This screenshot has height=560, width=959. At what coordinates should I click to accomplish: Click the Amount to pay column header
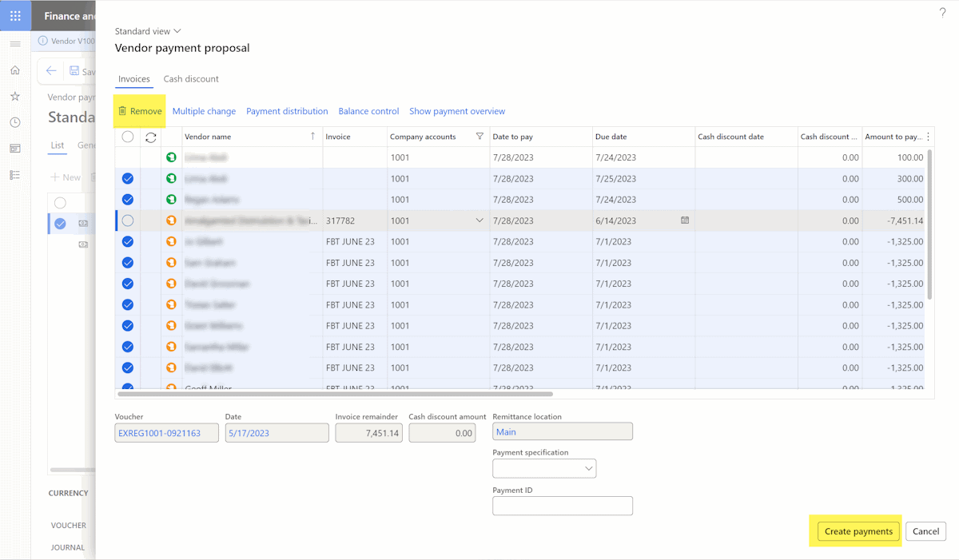[x=893, y=137]
